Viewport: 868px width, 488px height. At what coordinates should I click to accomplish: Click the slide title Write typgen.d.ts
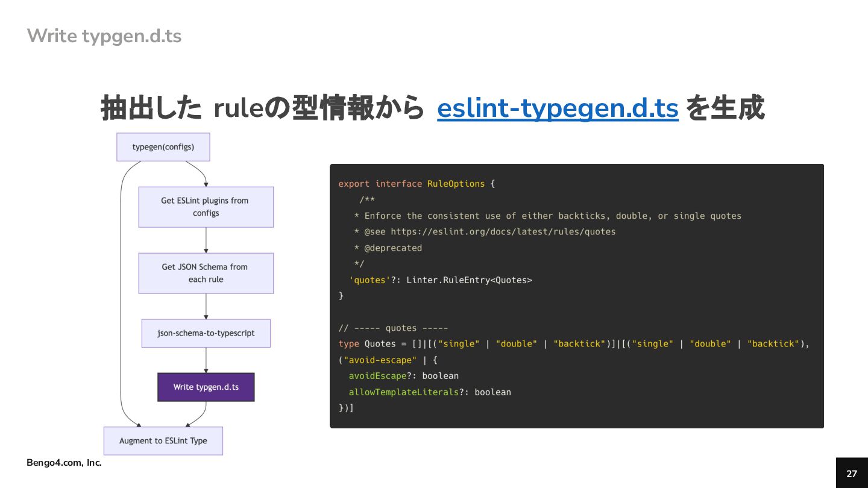pyautogui.click(x=104, y=36)
